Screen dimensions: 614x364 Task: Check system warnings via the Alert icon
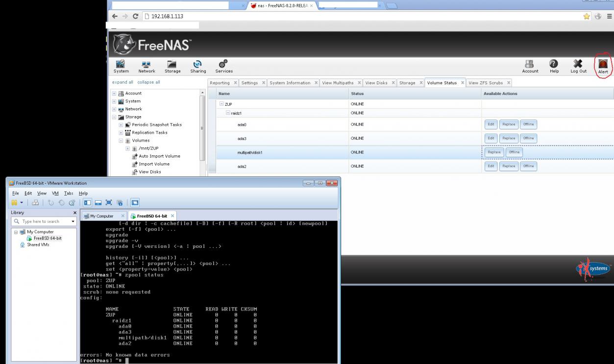(x=602, y=66)
